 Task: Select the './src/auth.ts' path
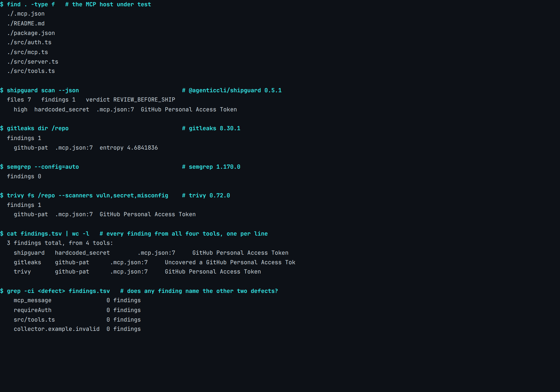(29, 42)
